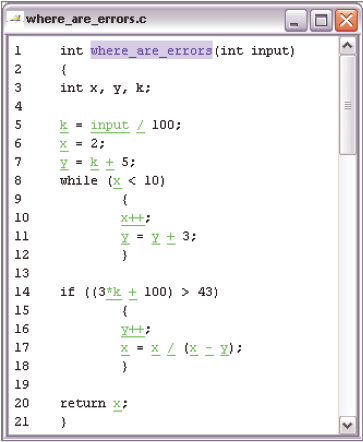The image size is (363, 442).
Task: Click the underlined plus on line 14
Action: (x=133, y=293)
